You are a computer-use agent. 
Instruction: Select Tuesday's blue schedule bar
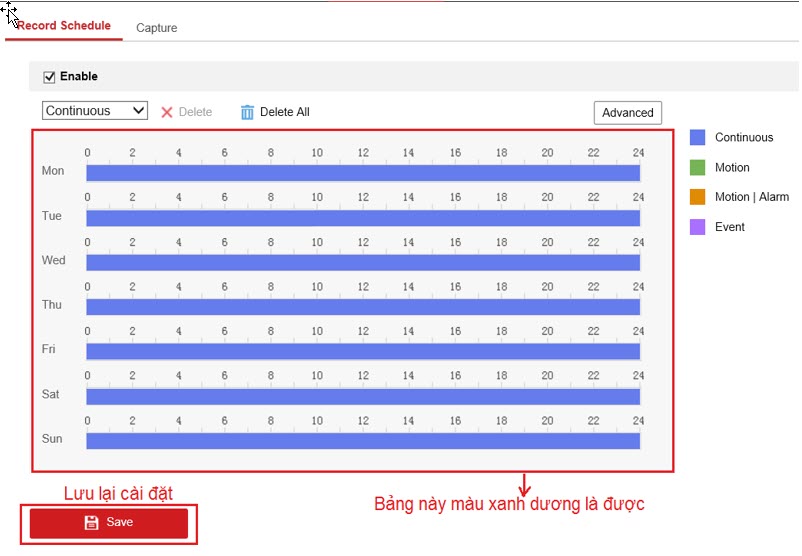click(x=362, y=218)
